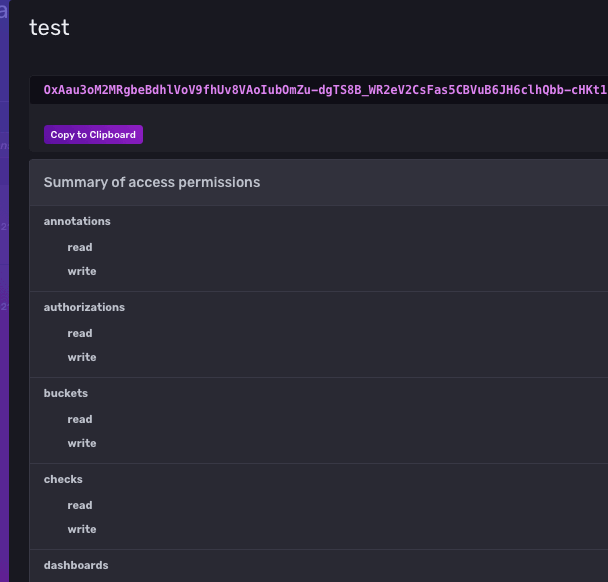Click the Copy to Clipboard button
The width and height of the screenshot is (608, 582).
(93, 135)
